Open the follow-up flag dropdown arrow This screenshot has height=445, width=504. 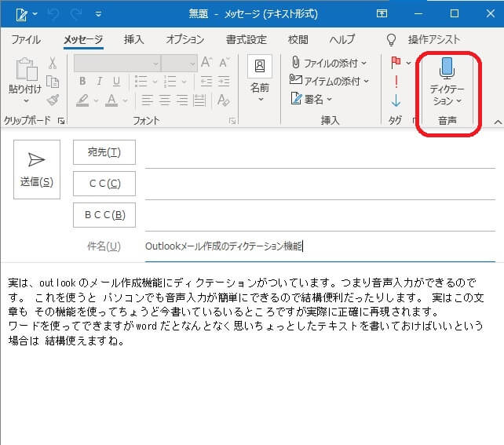408,63
